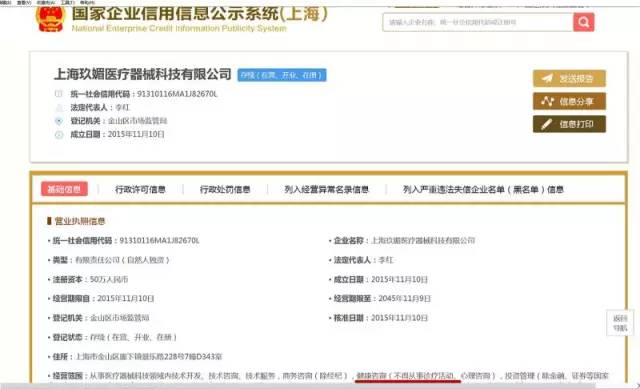
Task: Open the 信息分享 button
Action: (569, 101)
